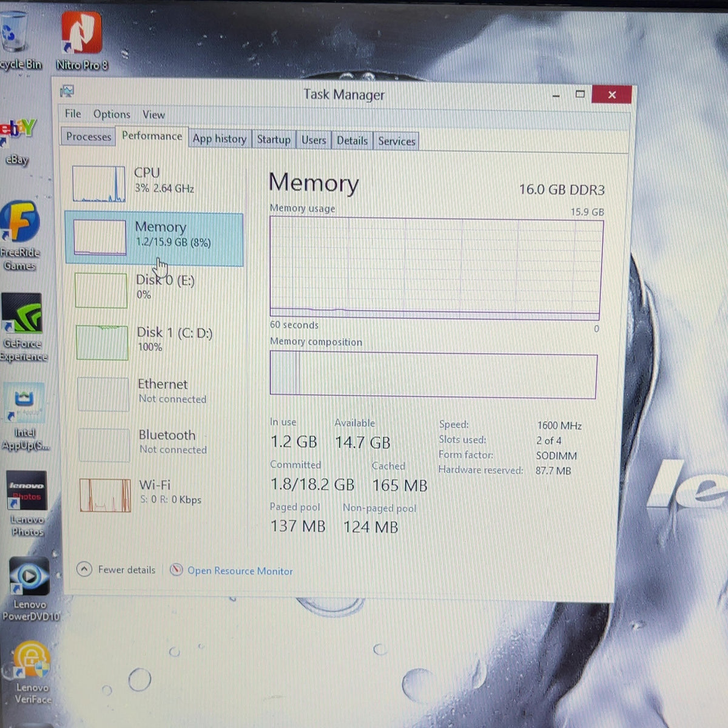Click the "SODIMM" form factor value
The width and height of the screenshot is (728, 728).
[x=556, y=456]
